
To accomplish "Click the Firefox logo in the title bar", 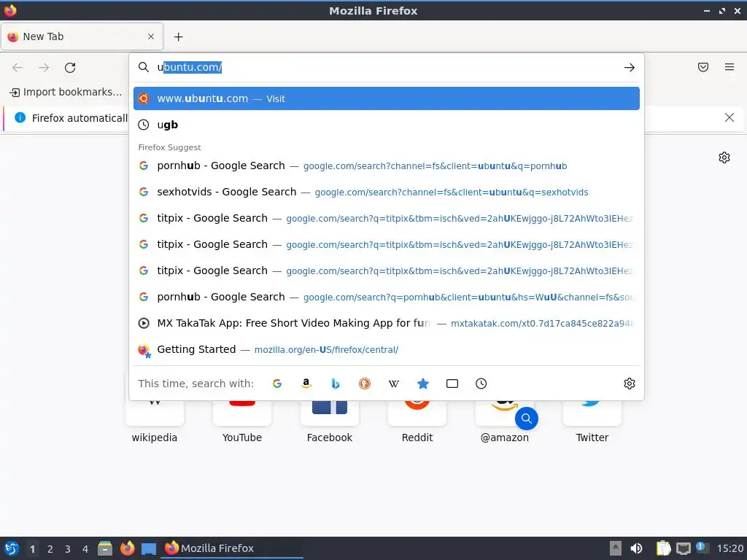I will click(x=10, y=10).
